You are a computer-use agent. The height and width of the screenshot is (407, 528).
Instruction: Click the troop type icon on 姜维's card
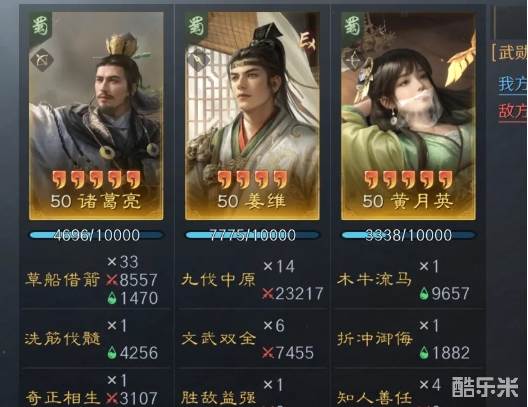[x=199, y=60]
